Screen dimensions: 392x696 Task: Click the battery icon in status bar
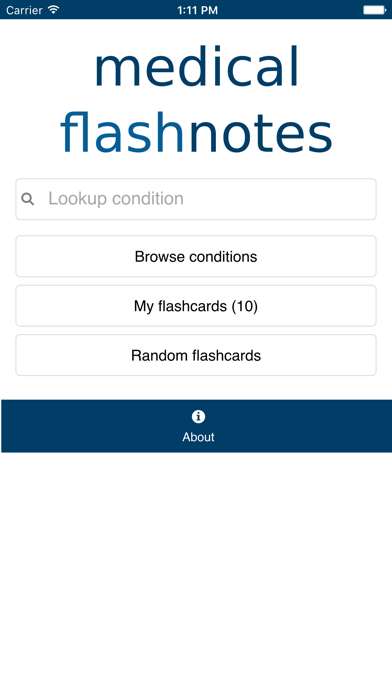point(375,10)
